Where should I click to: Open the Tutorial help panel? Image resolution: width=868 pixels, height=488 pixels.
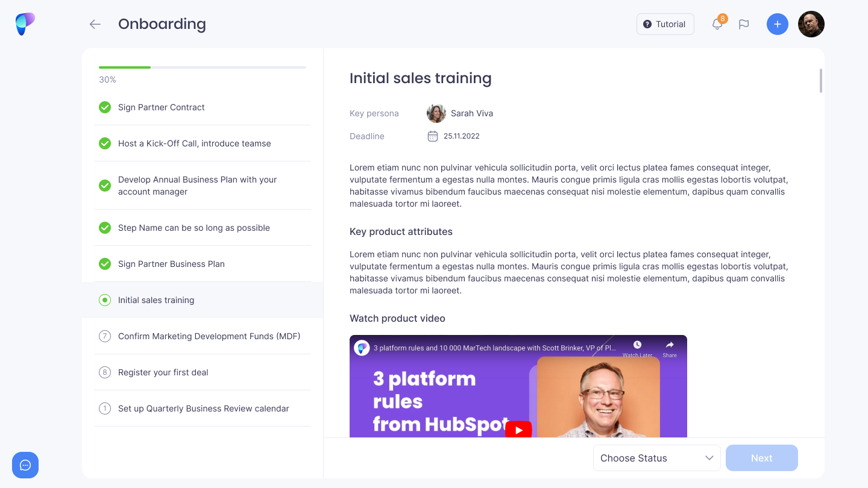click(665, 24)
